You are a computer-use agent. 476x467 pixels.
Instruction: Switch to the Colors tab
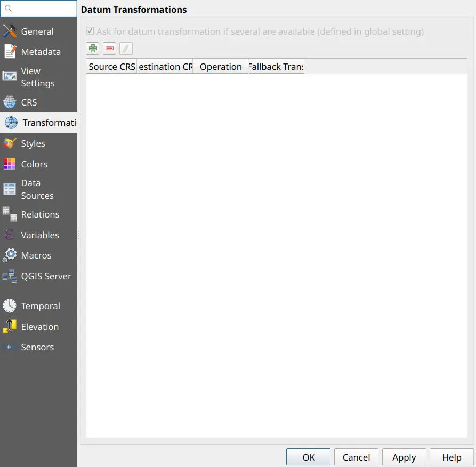(x=38, y=164)
